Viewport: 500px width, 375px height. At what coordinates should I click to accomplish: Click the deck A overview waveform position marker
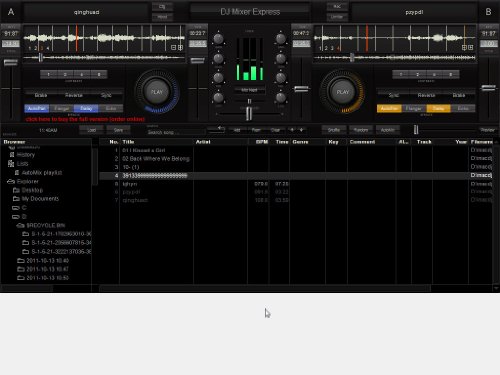click(41, 58)
